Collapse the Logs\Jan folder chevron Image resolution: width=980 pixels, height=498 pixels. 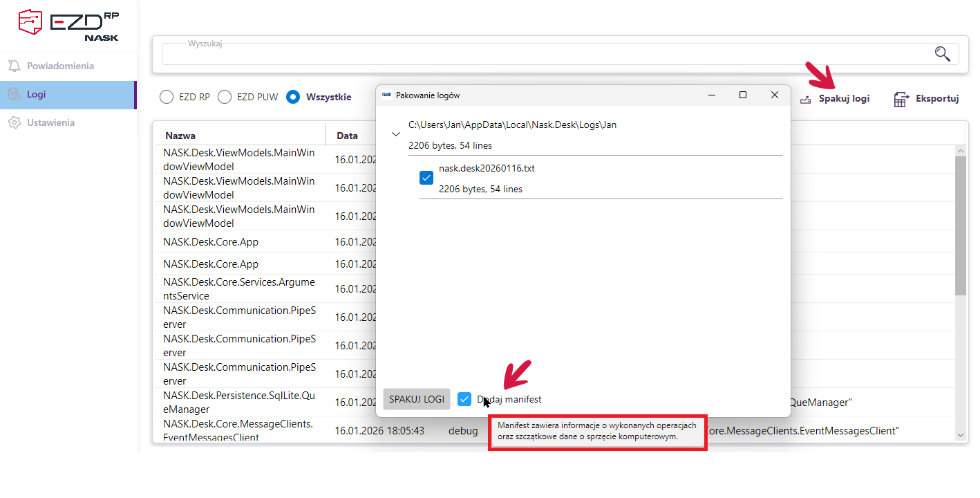[x=396, y=134]
